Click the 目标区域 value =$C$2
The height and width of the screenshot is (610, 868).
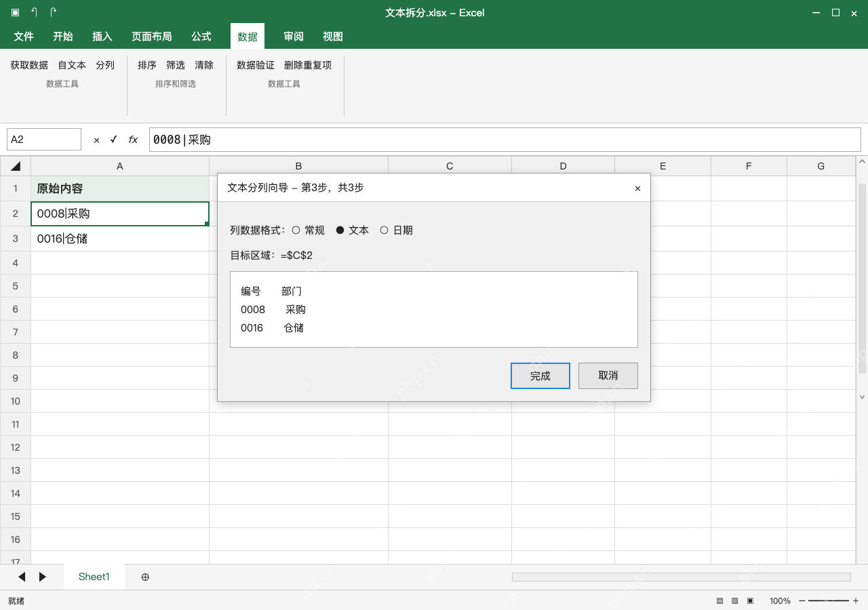point(296,256)
